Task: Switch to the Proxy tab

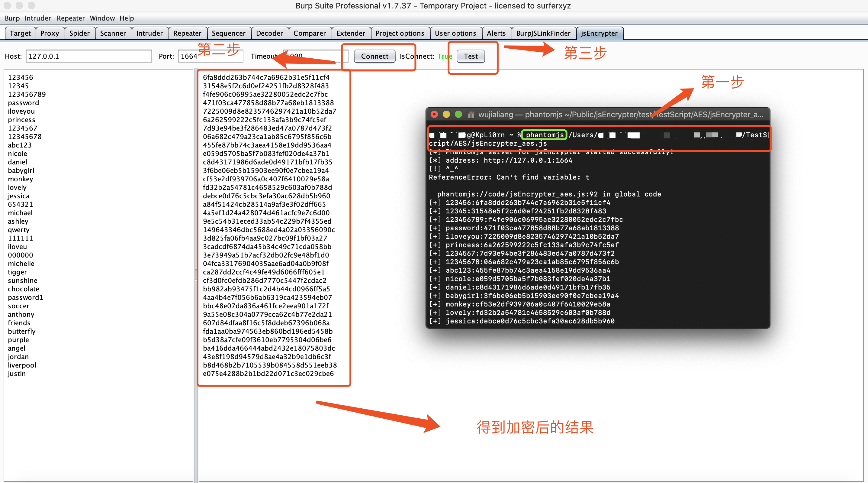Action: coord(50,33)
